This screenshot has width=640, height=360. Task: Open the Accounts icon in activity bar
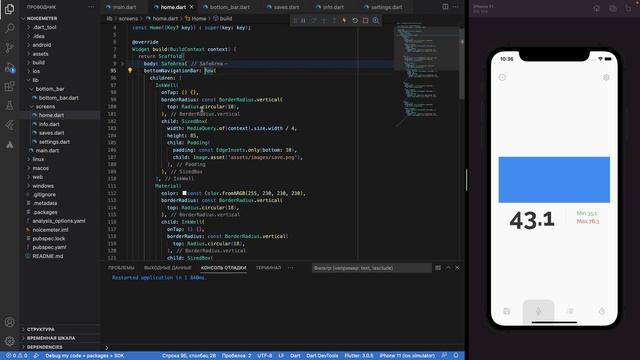tap(9, 322)
